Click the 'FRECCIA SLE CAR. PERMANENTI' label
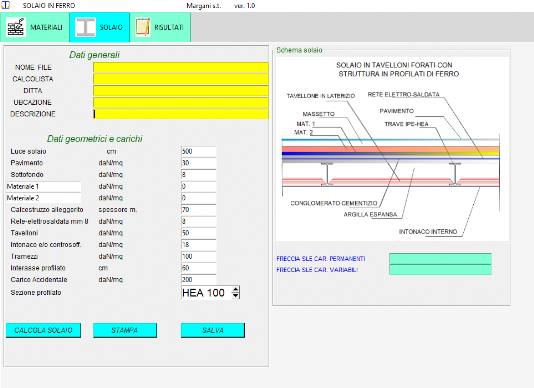 [321, 259]
